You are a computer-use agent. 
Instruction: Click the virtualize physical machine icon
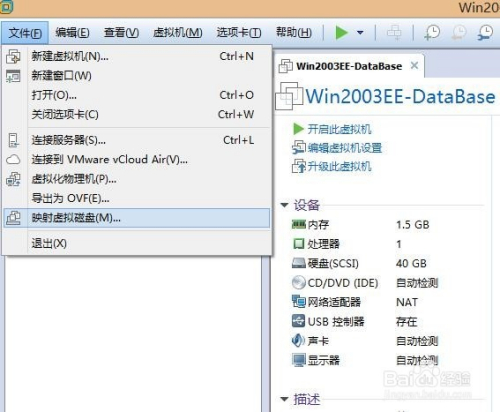(x=13, y=179)
